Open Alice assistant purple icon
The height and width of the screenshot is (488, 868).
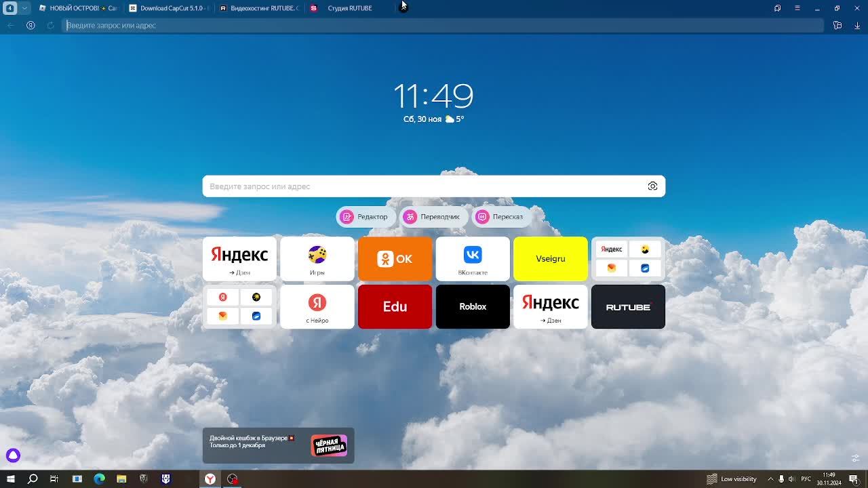(13, 455)
